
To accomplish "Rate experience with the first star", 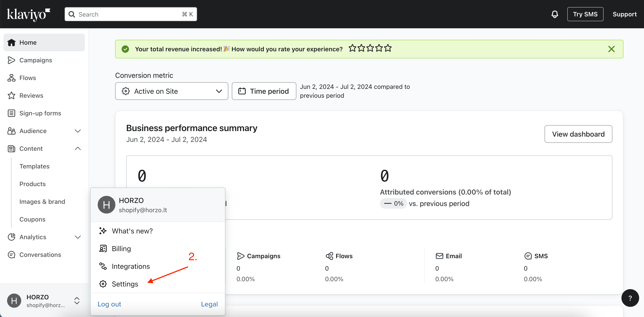I will (x=352, y=48).
